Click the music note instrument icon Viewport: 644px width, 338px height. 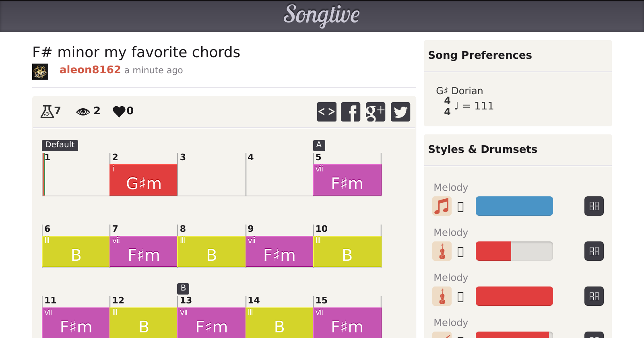[442, 206]
